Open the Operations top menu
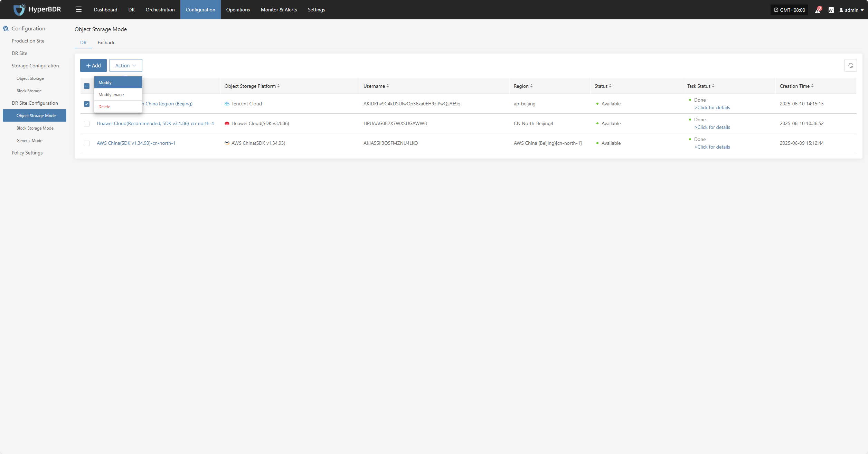This screenshot has height=454, width=868. (x=238, y=10)
